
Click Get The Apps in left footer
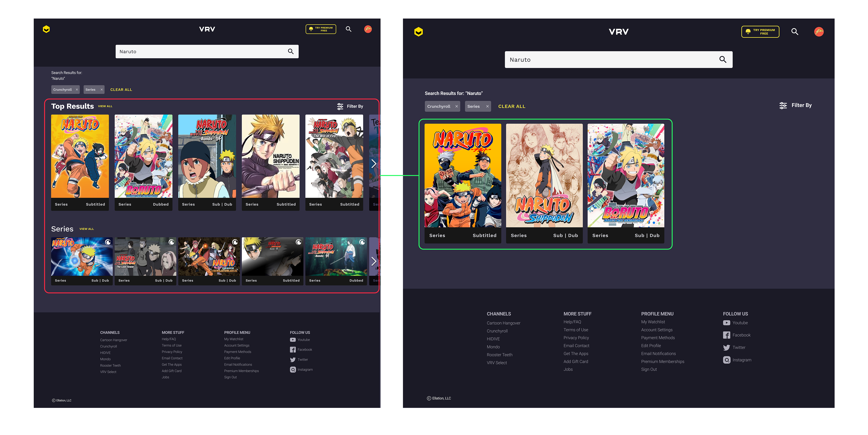pyautogui.click(x=172, y=365)
